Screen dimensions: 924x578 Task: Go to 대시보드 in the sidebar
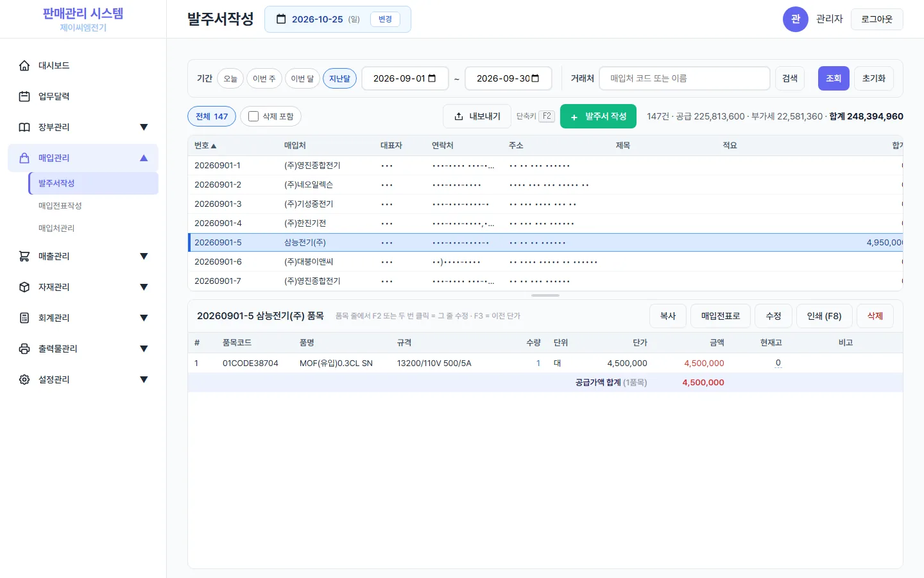point(83,66)
